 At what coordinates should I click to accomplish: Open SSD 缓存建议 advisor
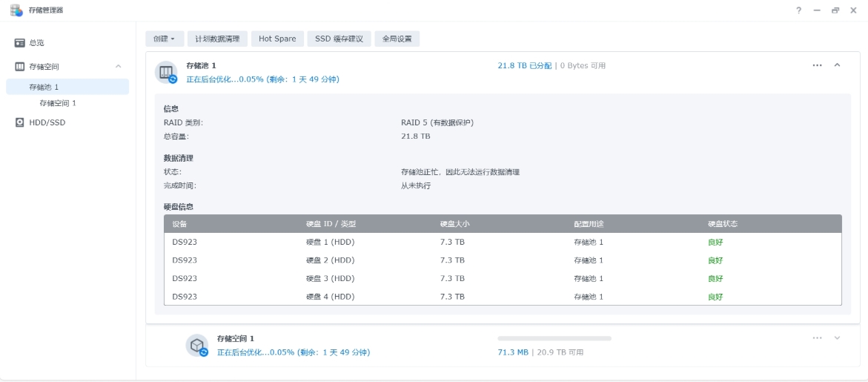tap(339, 39)
